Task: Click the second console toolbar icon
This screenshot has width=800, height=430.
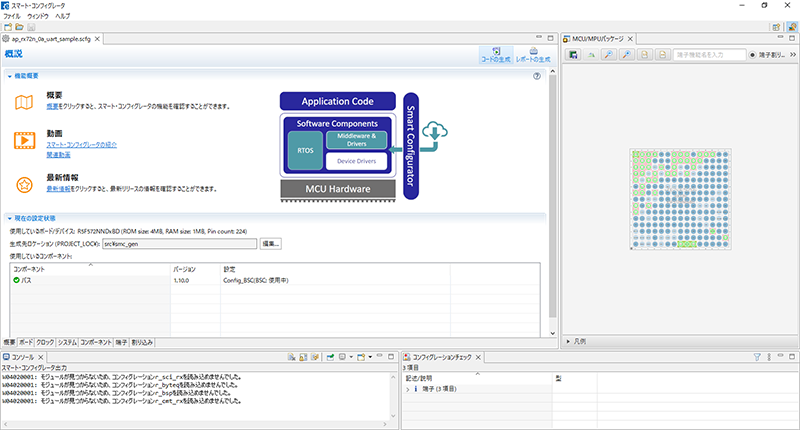Action: pos(303,357)
